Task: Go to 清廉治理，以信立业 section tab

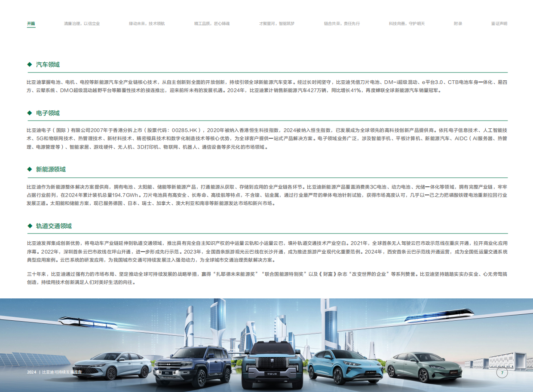Action: tap(82, 24)
